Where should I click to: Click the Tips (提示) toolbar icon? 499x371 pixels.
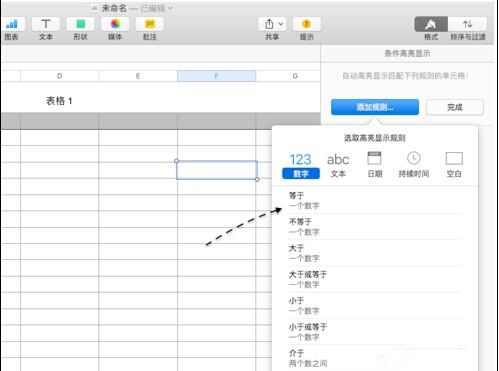307,24
